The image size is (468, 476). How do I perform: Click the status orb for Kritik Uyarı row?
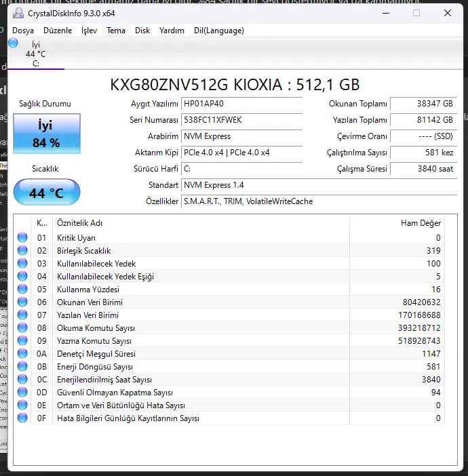22,237
